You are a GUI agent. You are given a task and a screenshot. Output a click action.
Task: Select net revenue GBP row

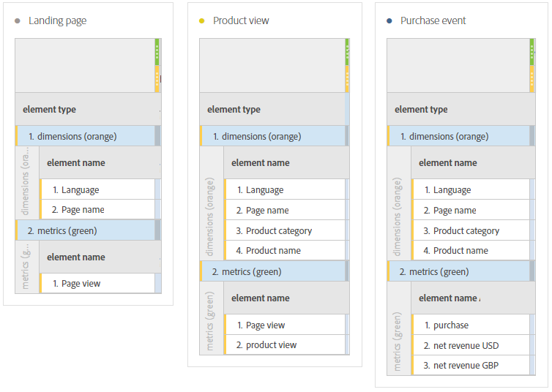pos(466,365)
